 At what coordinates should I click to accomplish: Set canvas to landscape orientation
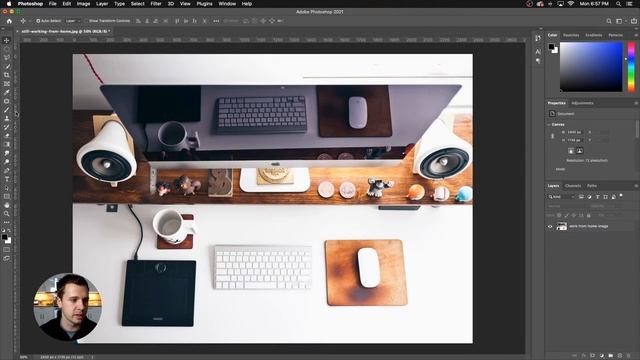(580, 151)
